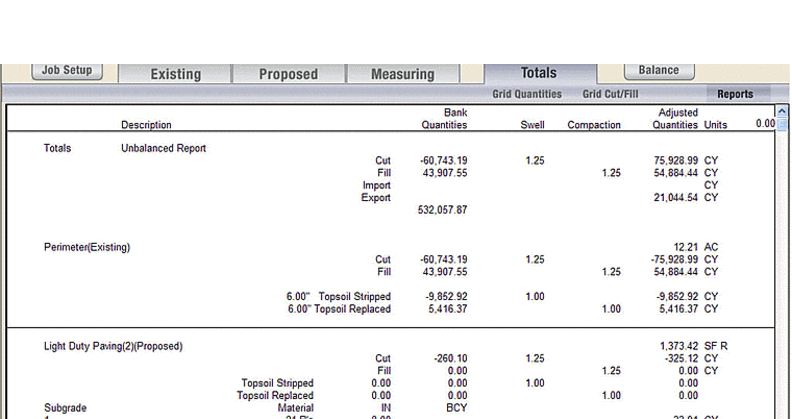792x419 pixels.
Task: Switch to the Measuring tab
Action: [403, 74]
